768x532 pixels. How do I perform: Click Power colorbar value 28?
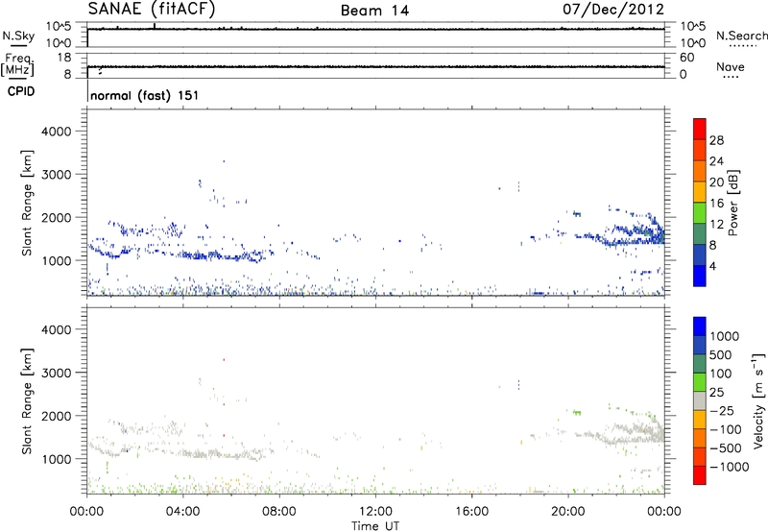tap(716, 140)
